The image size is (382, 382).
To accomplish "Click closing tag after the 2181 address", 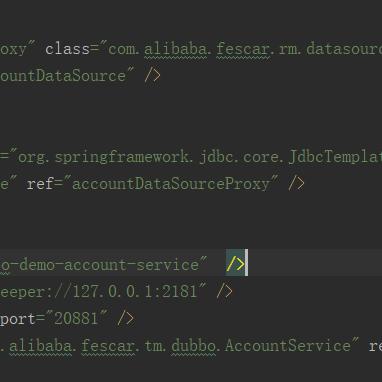I will [224, 292].
